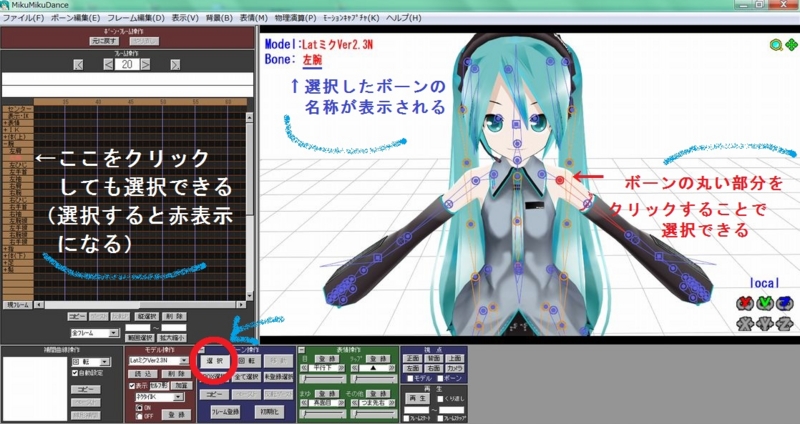Click the eyebrow (まゆ) expression slider
800x424 pixels.
click(323, 413)
